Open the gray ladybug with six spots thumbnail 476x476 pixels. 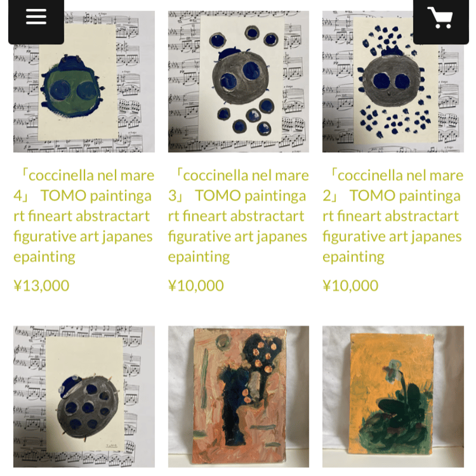(x=84, y=396)
